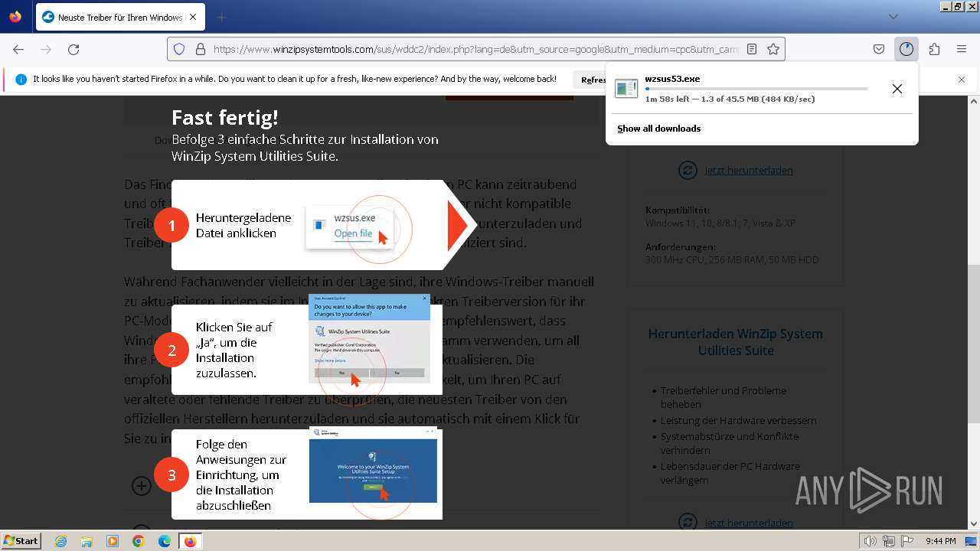
Task: Click the info icon in notification bar
Action: pyautogui.click(x=21, y=80)
